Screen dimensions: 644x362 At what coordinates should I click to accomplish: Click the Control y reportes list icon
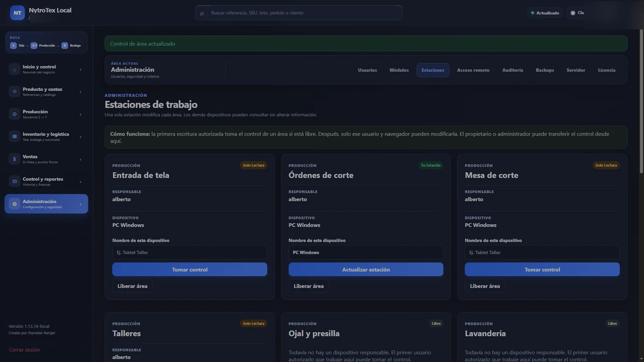pos(14,181)
